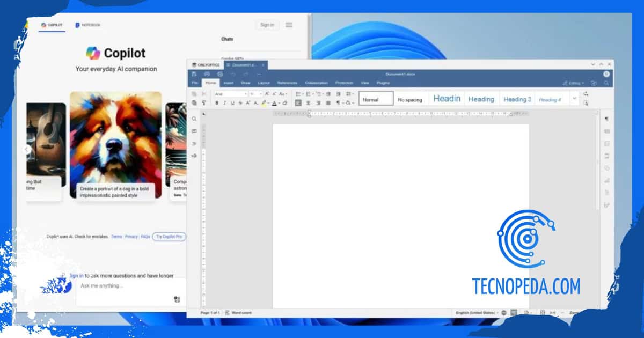Click Try Copilot Pro button
The height and width of the screenshot is (338, 644).
tap(169, 237)
